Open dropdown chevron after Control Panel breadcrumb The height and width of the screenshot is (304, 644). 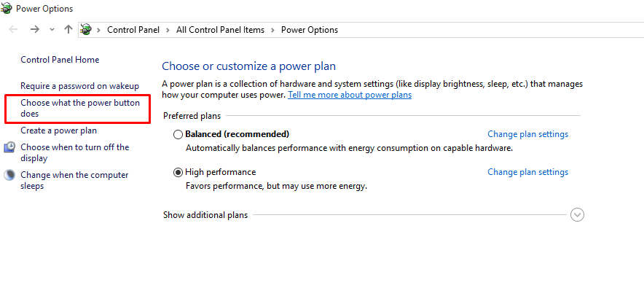[168, 30]
